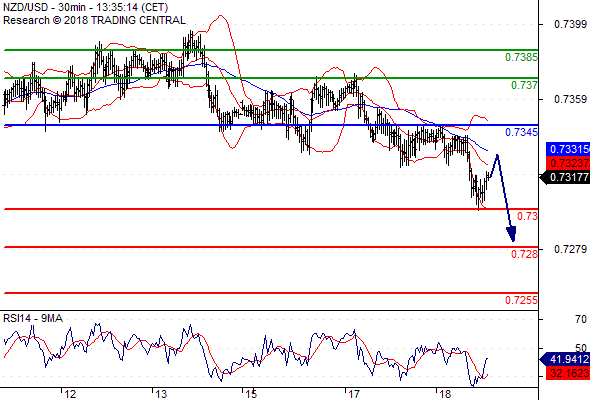590x400 pixels.
Task: Click the date marker 13 on time axis
Action: [x=161, y=394]
